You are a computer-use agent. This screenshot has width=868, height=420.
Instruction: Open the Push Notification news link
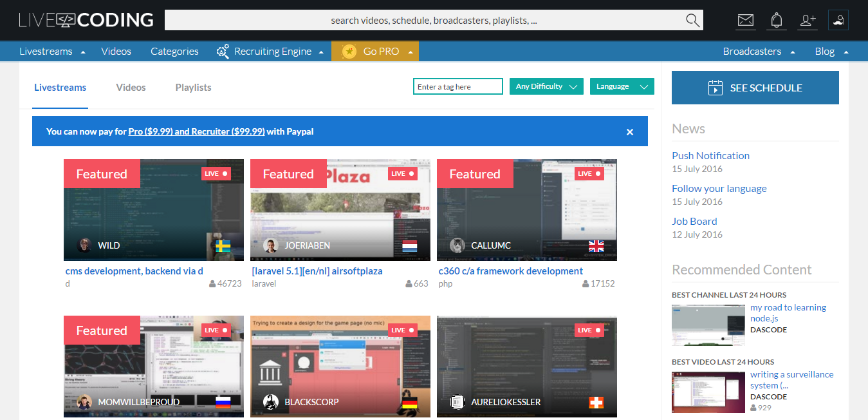pos(710,155)
